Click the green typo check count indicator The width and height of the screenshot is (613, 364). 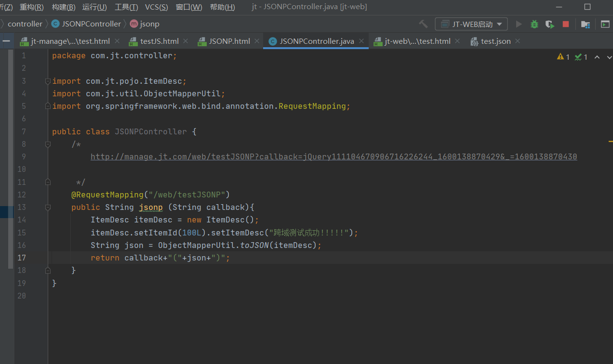[x=581, y=57]
